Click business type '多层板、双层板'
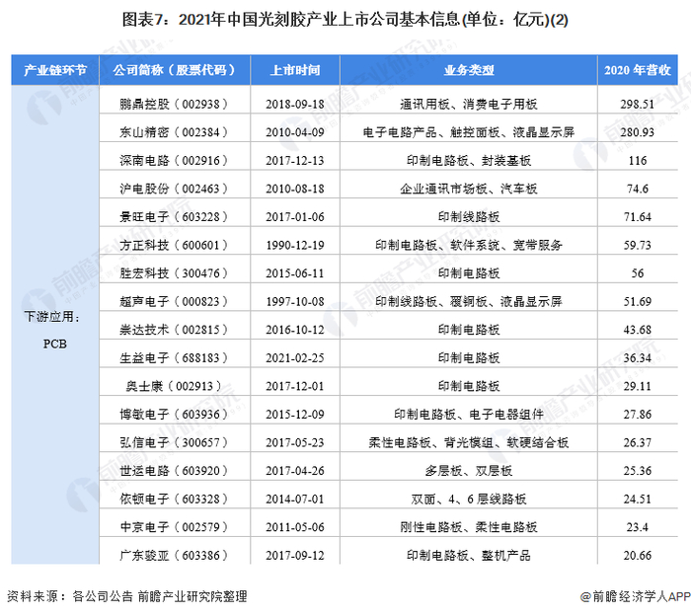 [469, 471]
